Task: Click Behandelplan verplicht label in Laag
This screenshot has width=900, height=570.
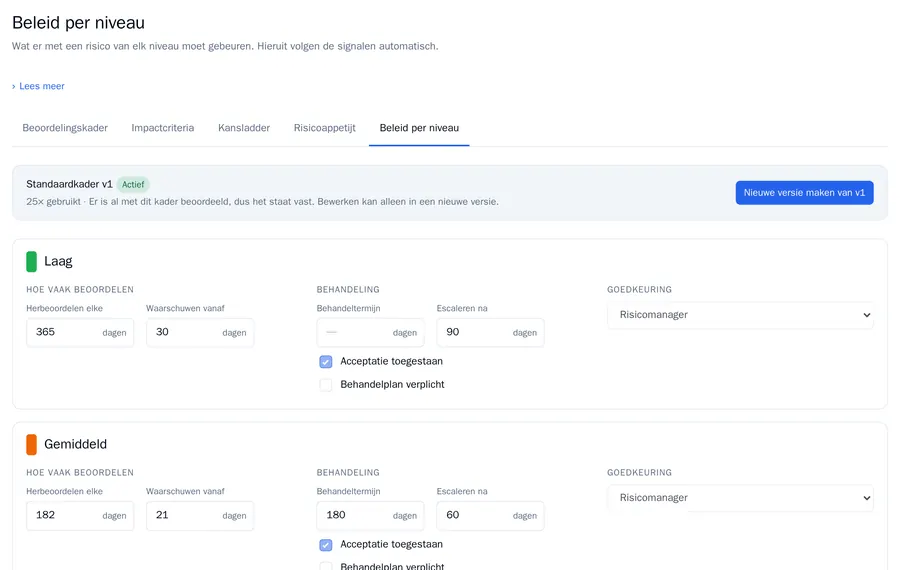Action: pyautogui.click(x=392, y=385)
